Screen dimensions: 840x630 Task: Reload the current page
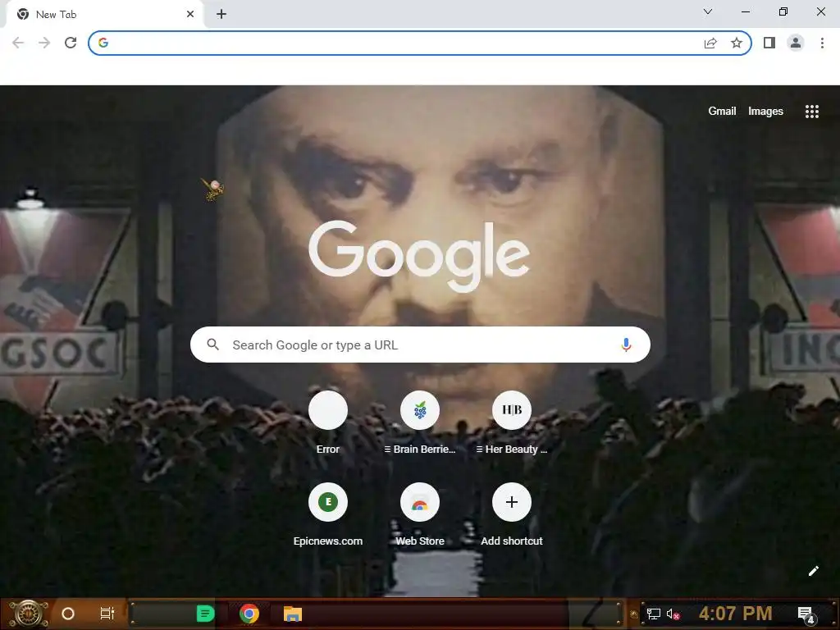tap(71, 43)
